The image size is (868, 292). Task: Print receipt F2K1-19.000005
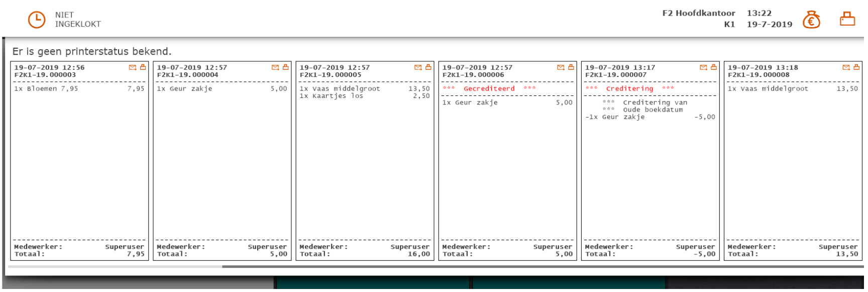point(428,67)
